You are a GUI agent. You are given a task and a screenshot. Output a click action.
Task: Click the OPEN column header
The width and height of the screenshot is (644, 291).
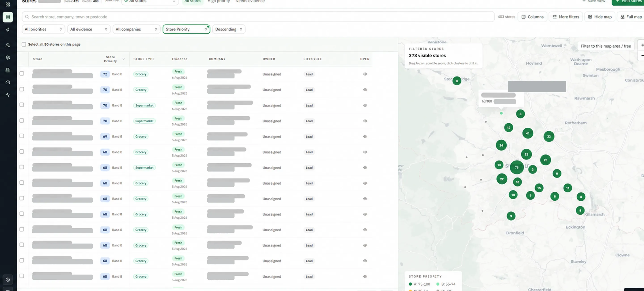365,59
